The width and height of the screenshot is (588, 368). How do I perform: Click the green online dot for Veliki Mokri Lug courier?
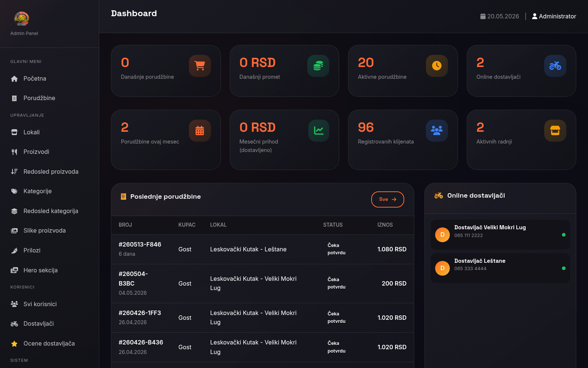coord(564,235)
